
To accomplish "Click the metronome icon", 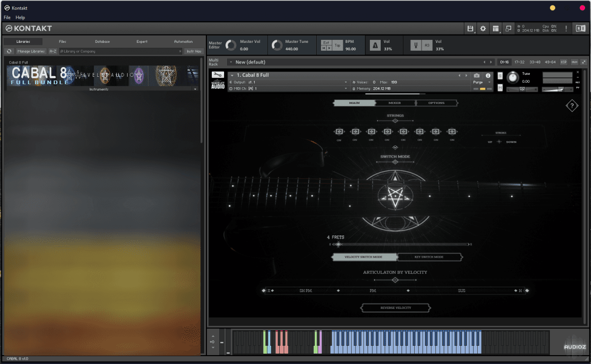I will [x=375, y=45].
